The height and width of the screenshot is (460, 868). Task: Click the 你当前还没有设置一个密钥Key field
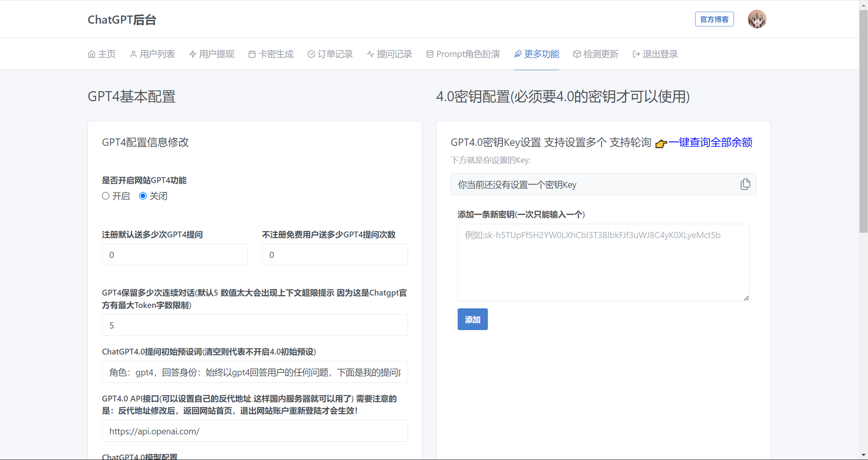click(603, 184)
